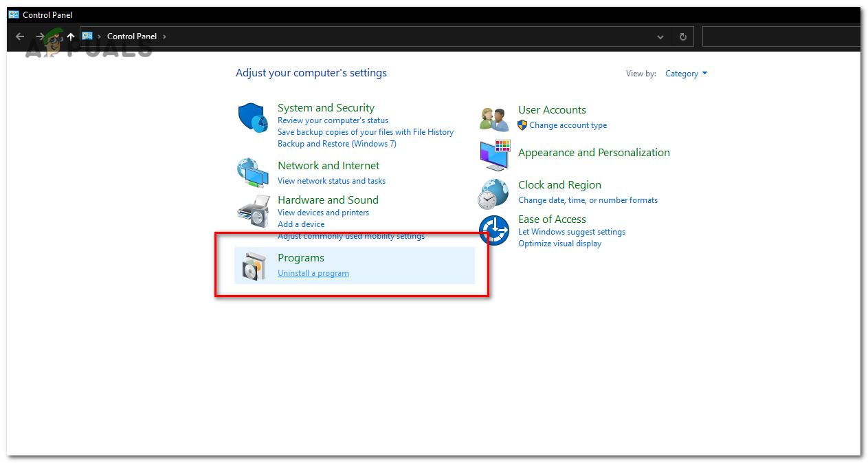This screenshot has height=463, width=868.
Task: Click the Programs CD icon
Action: [254, 264]
